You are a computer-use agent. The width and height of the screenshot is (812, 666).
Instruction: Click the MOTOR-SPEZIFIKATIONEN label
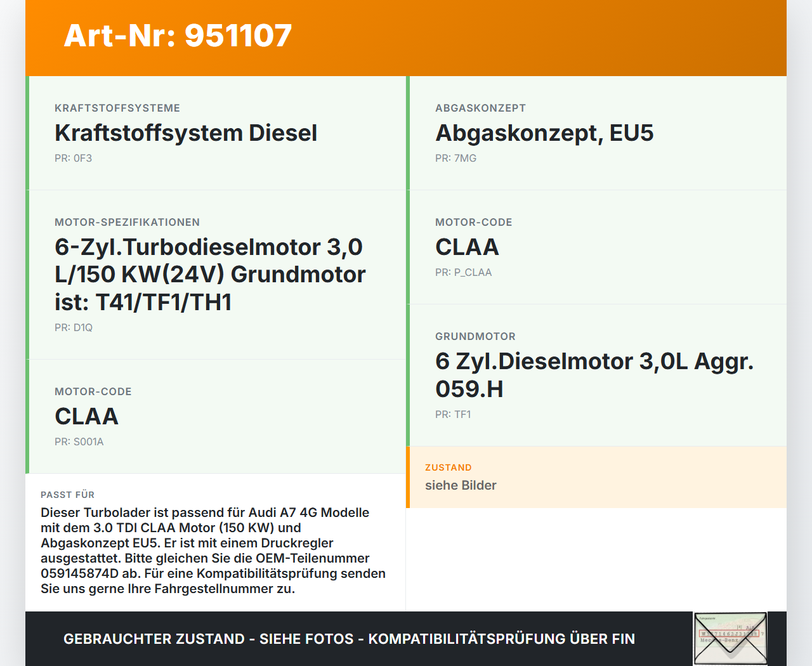click(127, 223)
